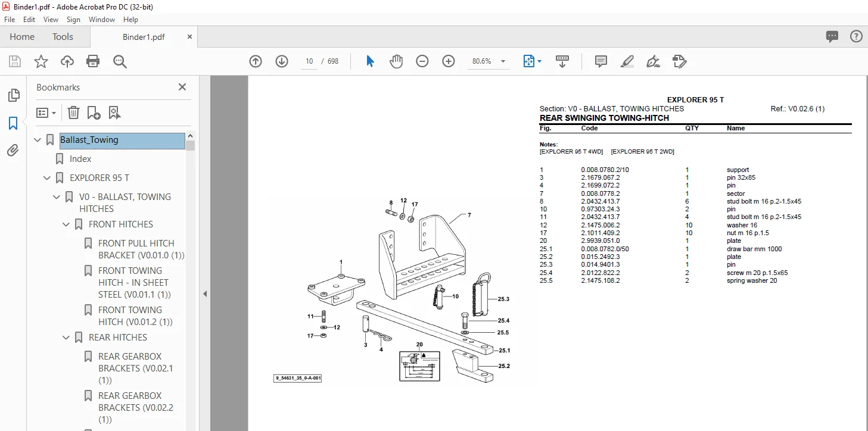Switch to the Tools tab

click(63, 37)
